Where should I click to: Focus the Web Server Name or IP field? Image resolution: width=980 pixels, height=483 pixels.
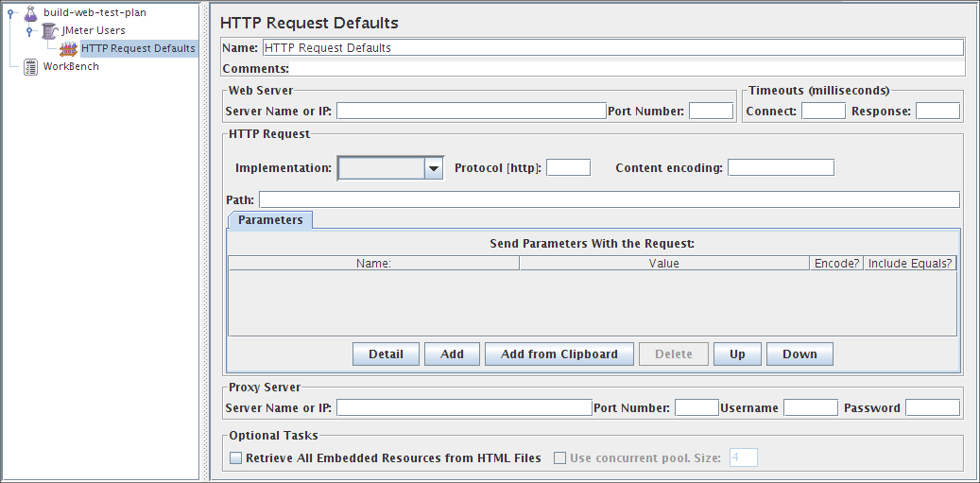coord(471,111)
